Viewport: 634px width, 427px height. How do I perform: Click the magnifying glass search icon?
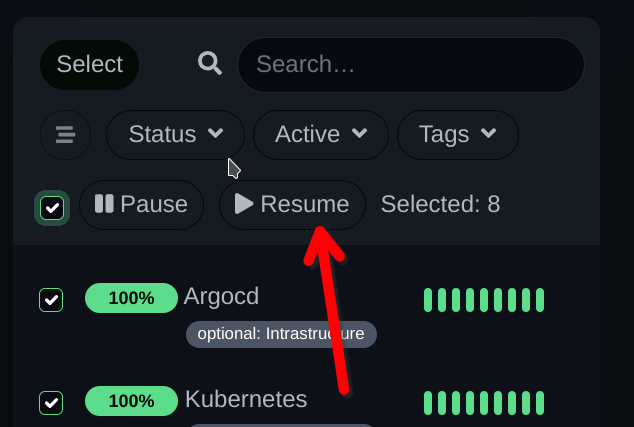pyautogui.click(x=210, y=63)
